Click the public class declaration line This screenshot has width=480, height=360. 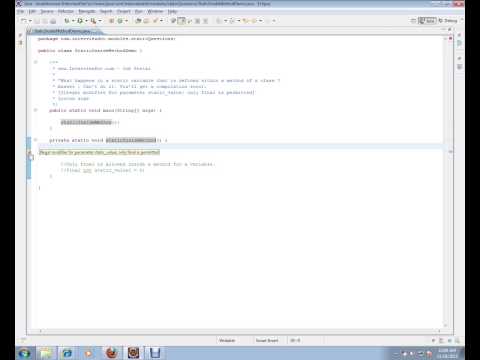tap(90, 51)
